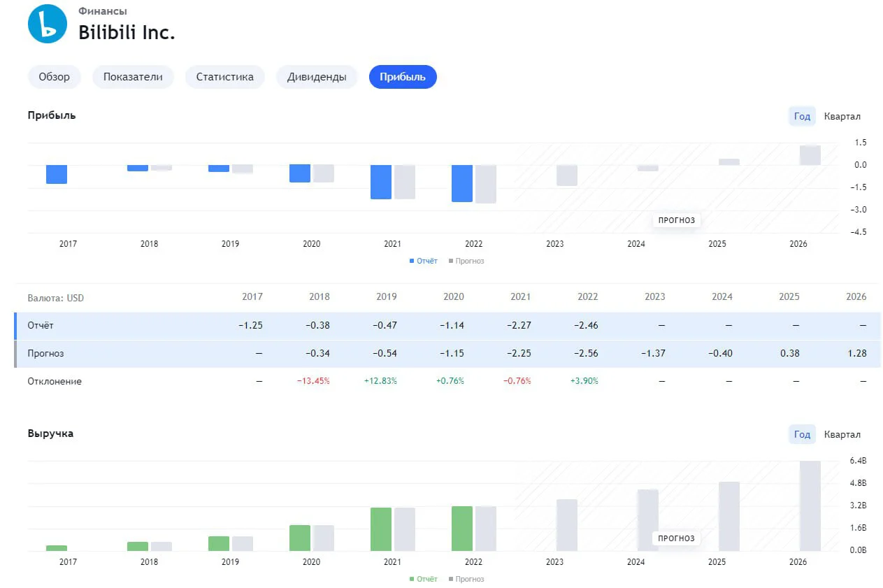This screenshot has height=588, width=883.
Task: Click the blue 2021 reported profit bar
Action: [x=381, y=182]
